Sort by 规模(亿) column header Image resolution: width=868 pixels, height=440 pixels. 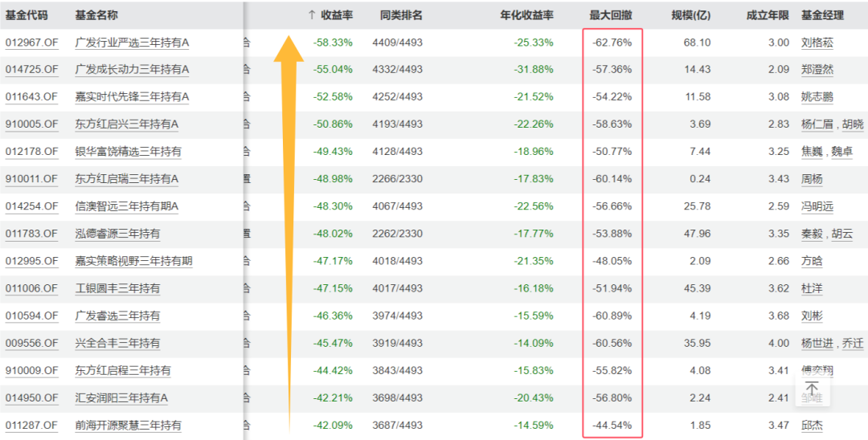coord(691,15)
